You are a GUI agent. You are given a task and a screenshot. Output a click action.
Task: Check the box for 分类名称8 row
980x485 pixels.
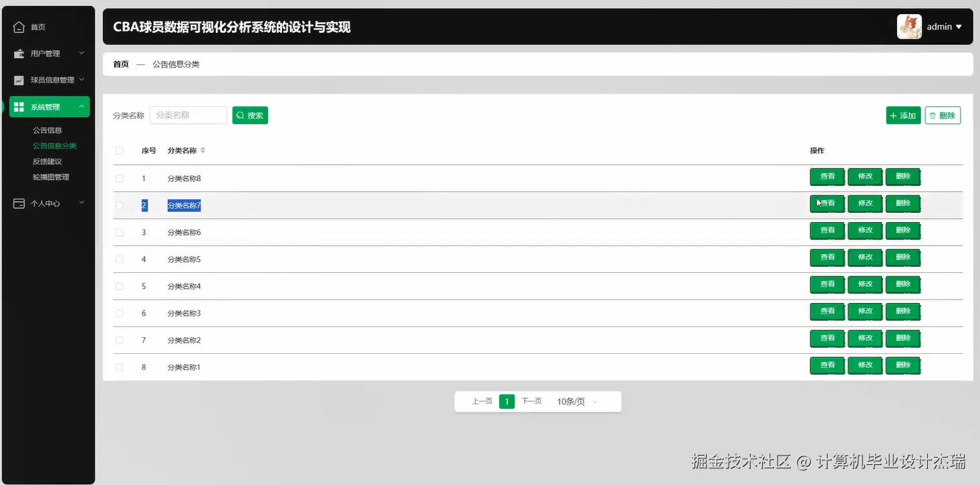(x=120, y=179)
